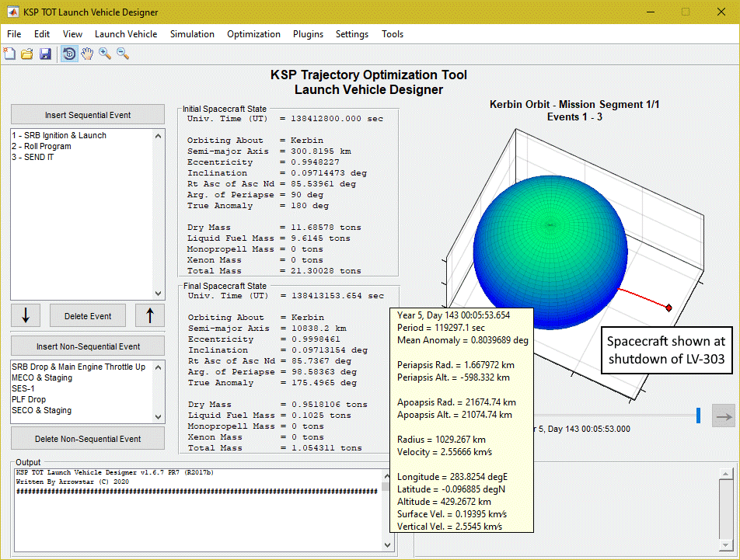This screenshot has height=560, width=740.
Task: Open the Settings menu
Action: pyautogui.click(x=351, y=34)
